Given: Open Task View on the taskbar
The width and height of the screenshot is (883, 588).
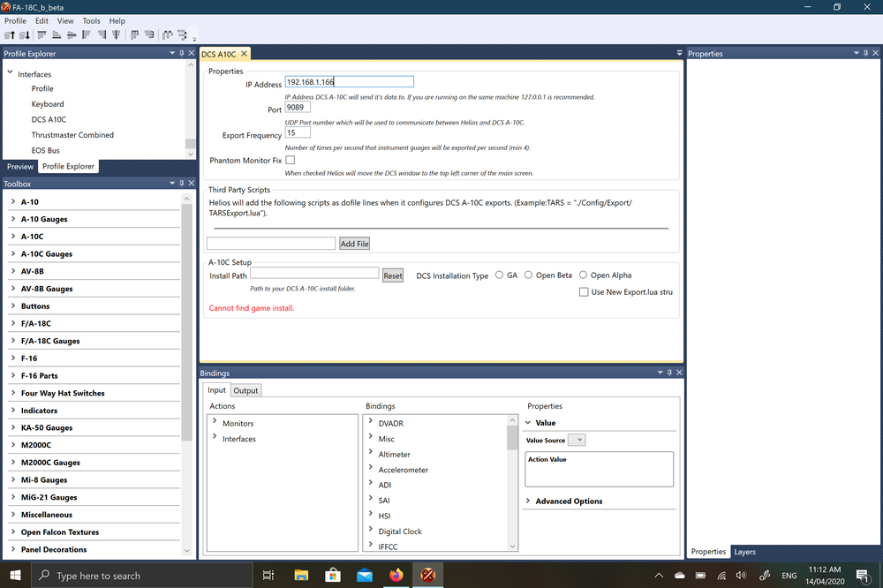Looking at the screenshot, I should click(x=268, y=575).
